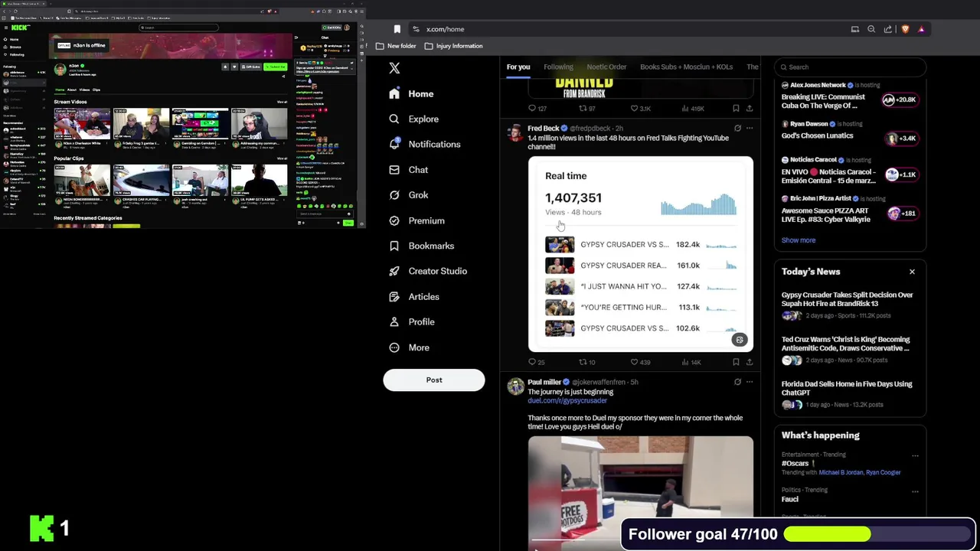Viewport: 980px width, 551px height.
Task: Click the Brave Shields icon in address bar
Action: point(906,29)
